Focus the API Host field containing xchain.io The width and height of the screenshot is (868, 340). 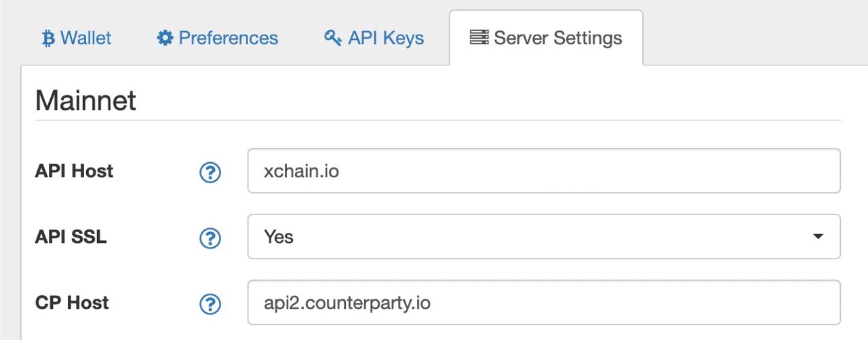coord(544,171)
